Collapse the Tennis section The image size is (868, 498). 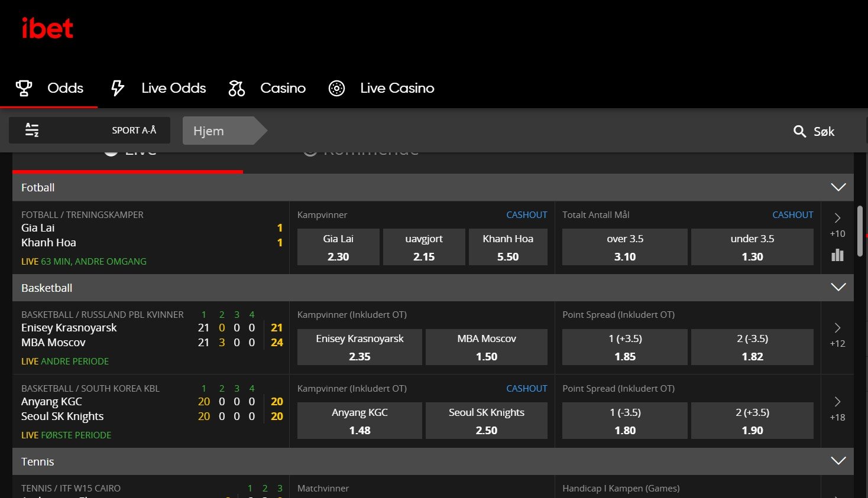pos(838,461)
